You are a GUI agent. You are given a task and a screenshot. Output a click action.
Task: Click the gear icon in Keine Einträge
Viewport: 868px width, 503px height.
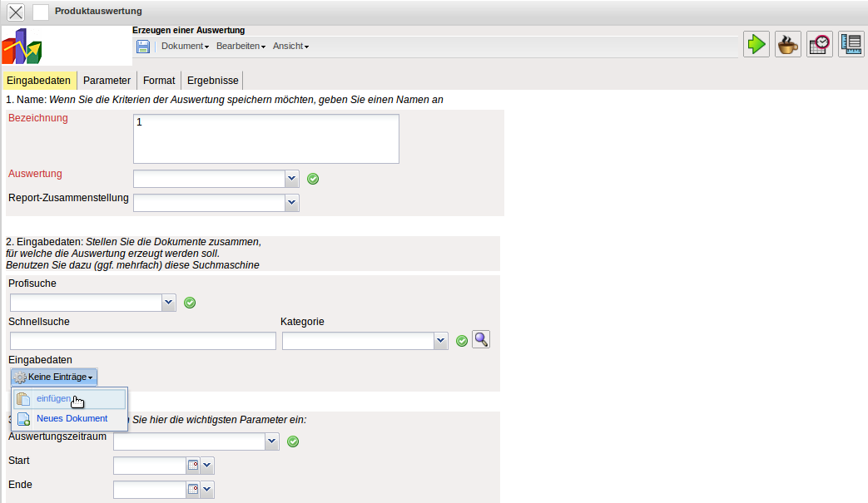coord(20,377)
